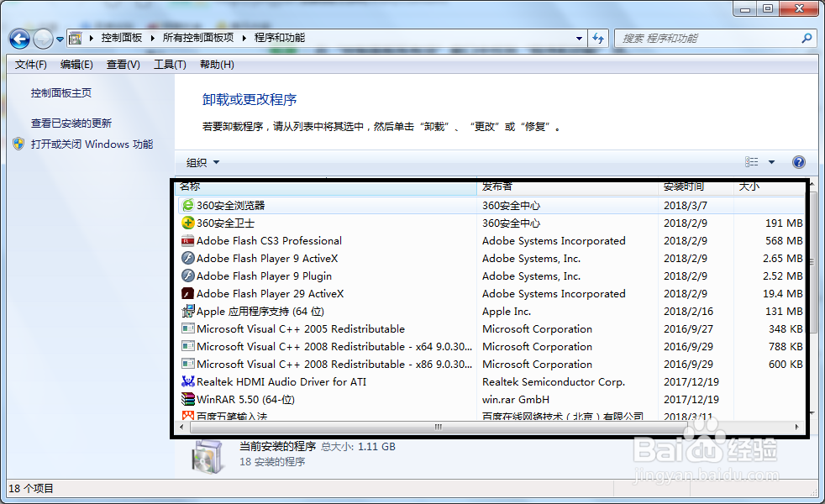Select Visual C++ 2008 x86 icon
This screenshot has width=825, height=504.
[188, 364]
